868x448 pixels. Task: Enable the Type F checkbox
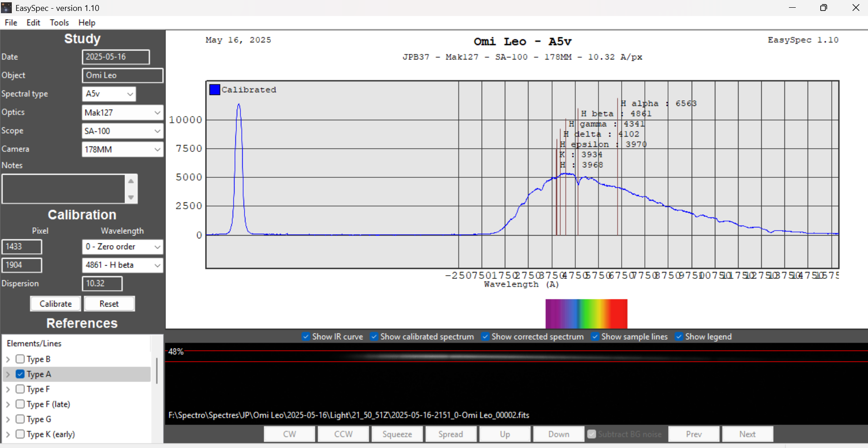pyautogui.click(x=20, y=389)
